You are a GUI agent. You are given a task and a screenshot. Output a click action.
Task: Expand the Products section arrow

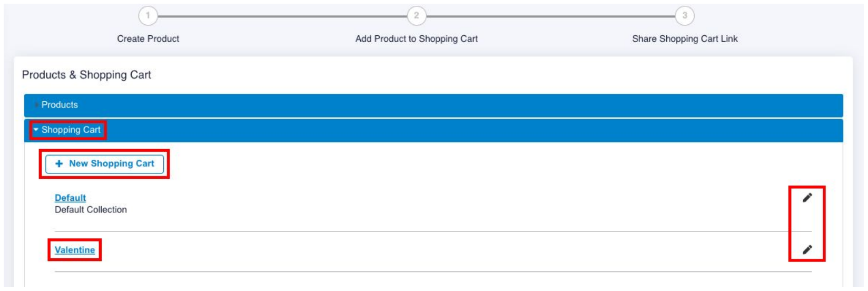[x=35, y=105]
